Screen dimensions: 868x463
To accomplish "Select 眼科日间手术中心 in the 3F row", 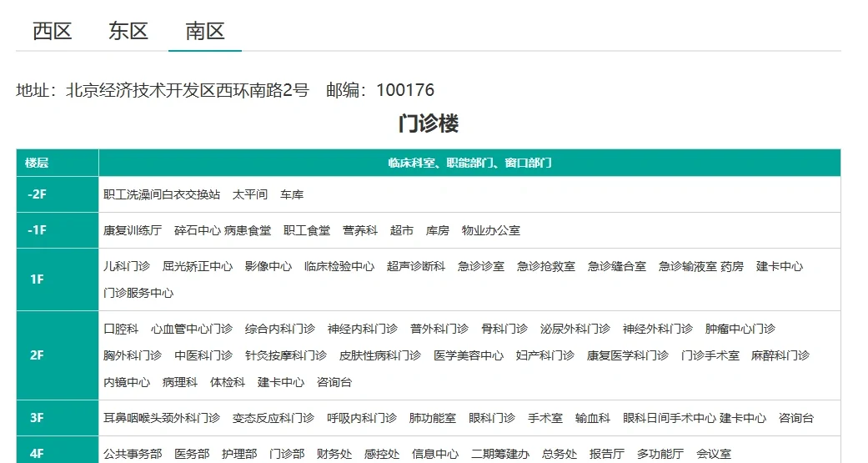I will pos(669,418).
